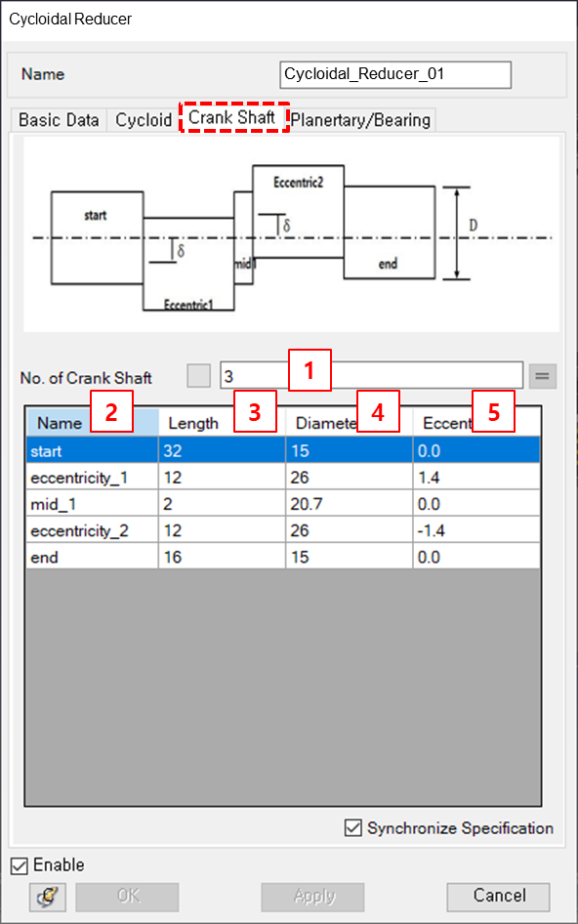The width and height of the screenshot is (578, 924).
Task: Select the end row name cell
Action: tap(93, 557)
